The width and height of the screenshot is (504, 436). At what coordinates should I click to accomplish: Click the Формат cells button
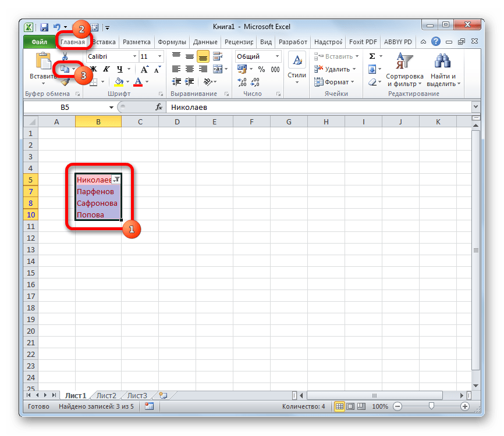point(334,82)
